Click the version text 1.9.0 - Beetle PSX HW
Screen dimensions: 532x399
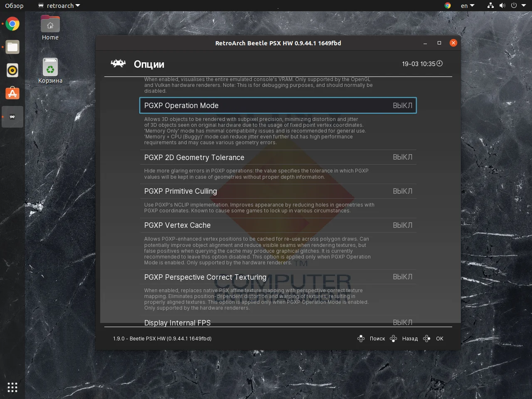pyautogui.click(x=162, y=339)
